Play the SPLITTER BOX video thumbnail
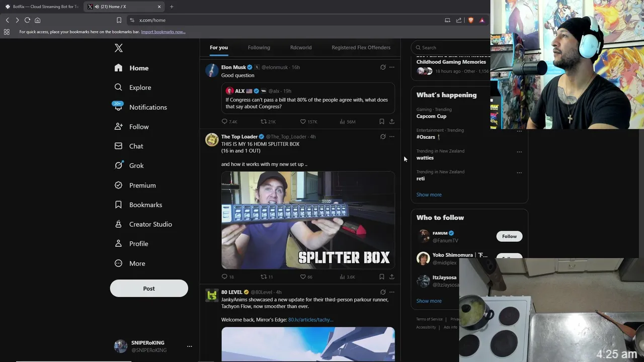 click(308, 220)
